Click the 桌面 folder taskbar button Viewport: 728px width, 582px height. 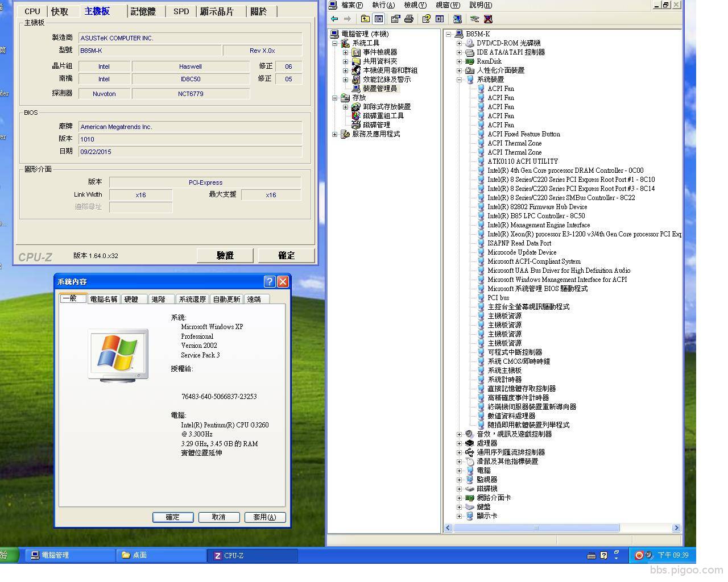pos(162,555)
